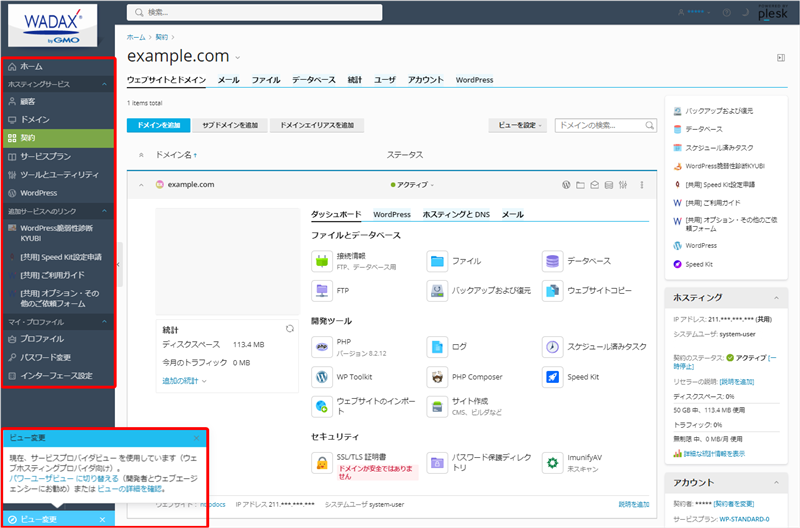Click the 契約者を変更 link
Screen dimensions: 800x528
(734, 504)
